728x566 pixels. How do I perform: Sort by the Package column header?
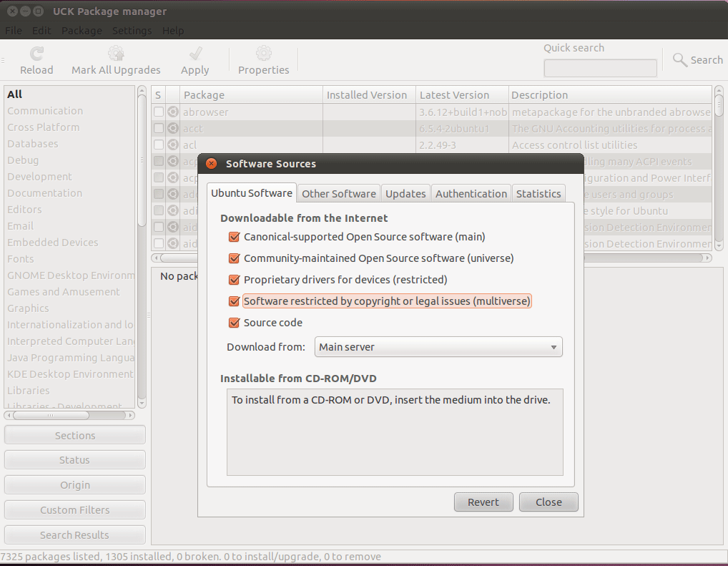251,94
